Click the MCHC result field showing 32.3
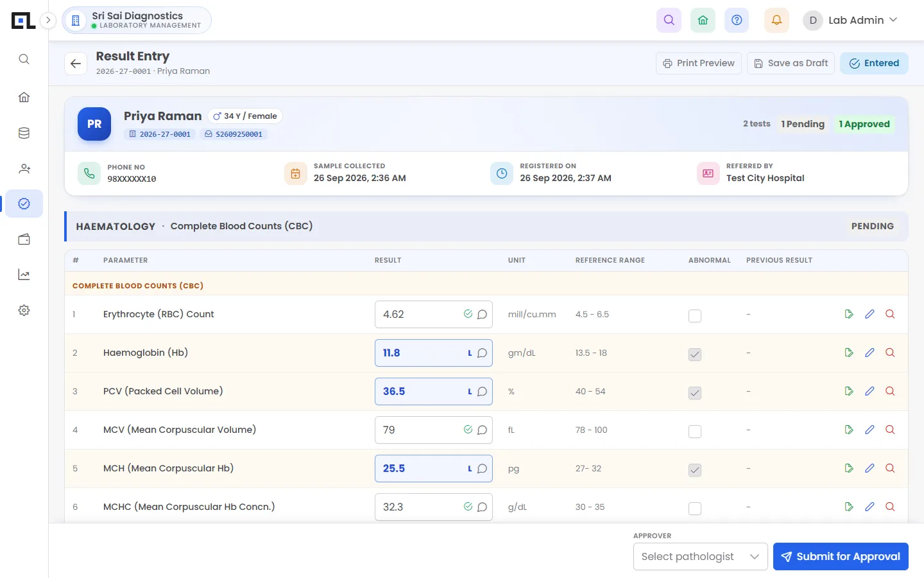 (434, 507)
